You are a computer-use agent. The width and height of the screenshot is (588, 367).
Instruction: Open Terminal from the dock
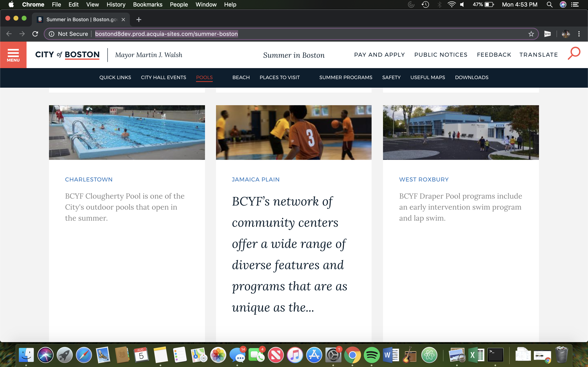pyautogui.click(x=496, y=355)
